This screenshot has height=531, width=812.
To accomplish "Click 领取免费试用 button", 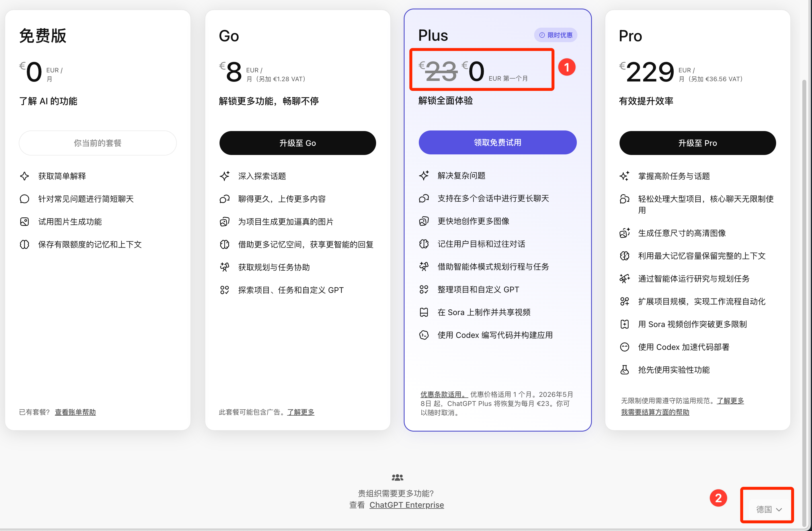I will tap(497, 142).
